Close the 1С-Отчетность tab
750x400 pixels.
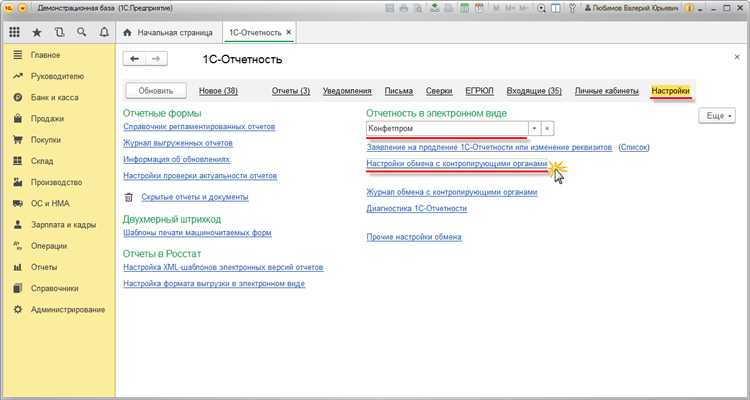pos(288,33)
